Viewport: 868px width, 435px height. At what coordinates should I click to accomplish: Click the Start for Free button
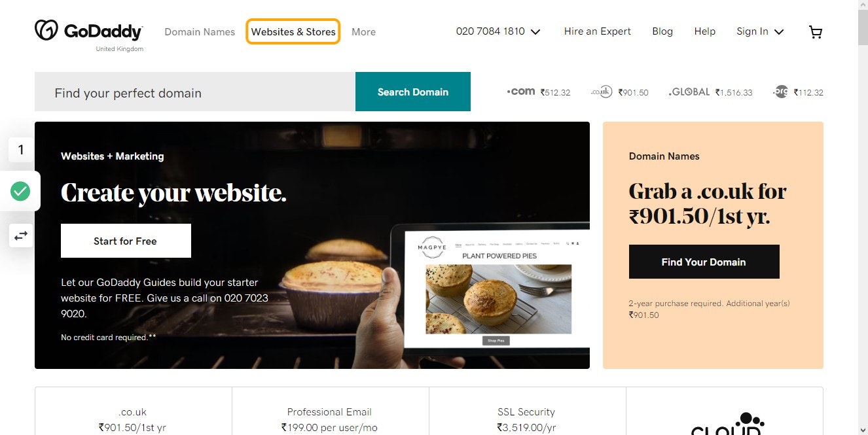(x=126, y=241)
